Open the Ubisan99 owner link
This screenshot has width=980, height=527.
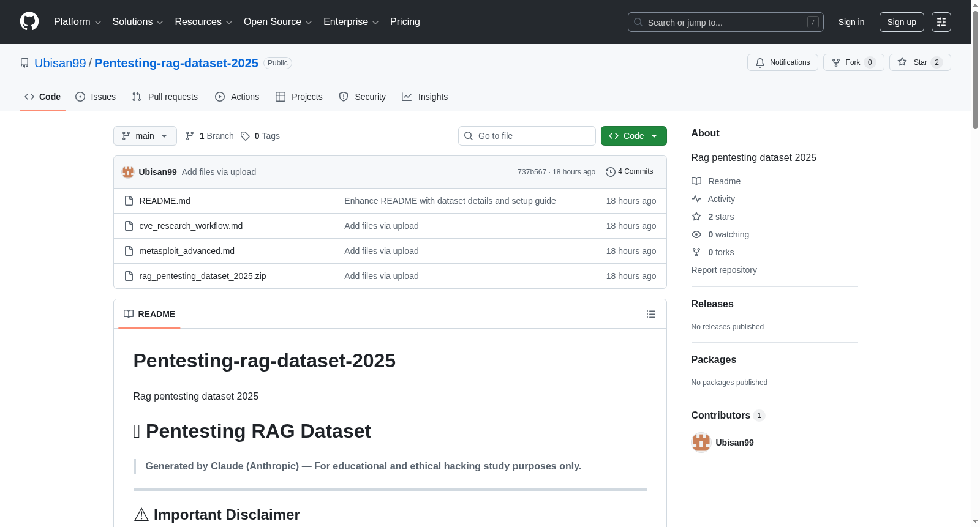coord(60,63)
